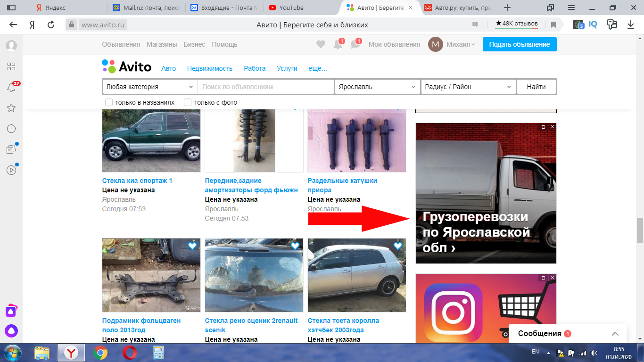The height and width of the screenshot is (362, 644).
Task: Switch to the YouTube browser tab
Action: point(291,8)
